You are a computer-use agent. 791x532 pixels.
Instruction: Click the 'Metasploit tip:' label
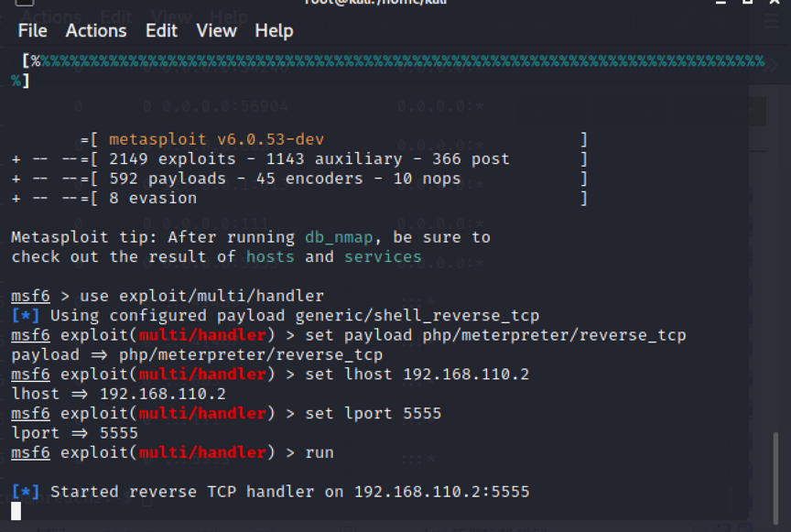tap(84, 237)
